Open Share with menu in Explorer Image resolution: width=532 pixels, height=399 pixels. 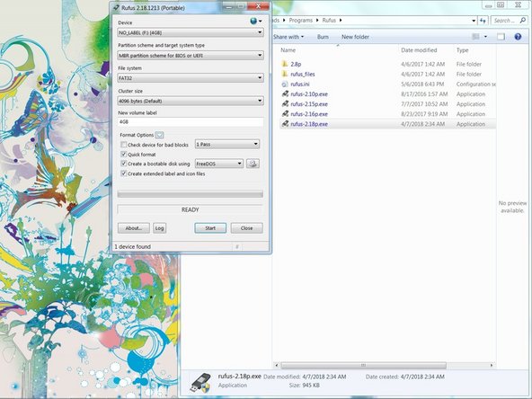pyautogui.click(x=288, y=37)
